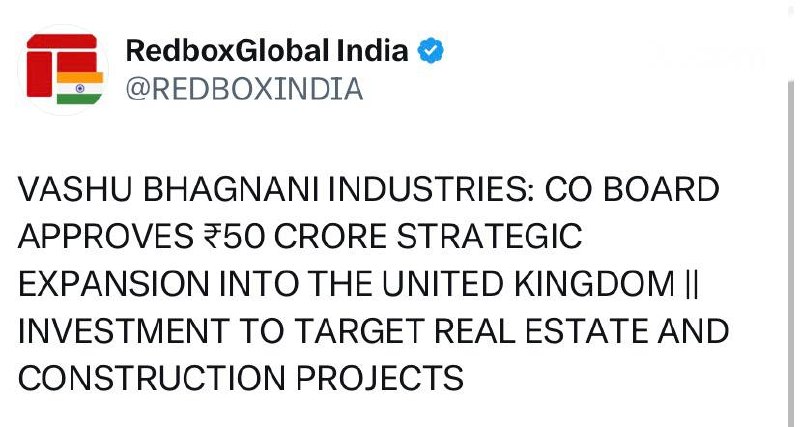Open the RedboxGlobal India display name

267,51
